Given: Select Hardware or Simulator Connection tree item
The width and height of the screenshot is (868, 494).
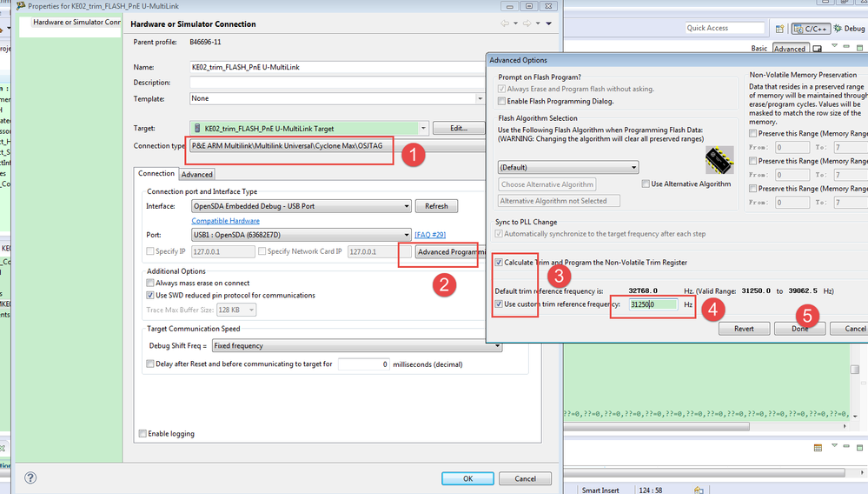Looking at the screenshot, I should click(76, 22).
